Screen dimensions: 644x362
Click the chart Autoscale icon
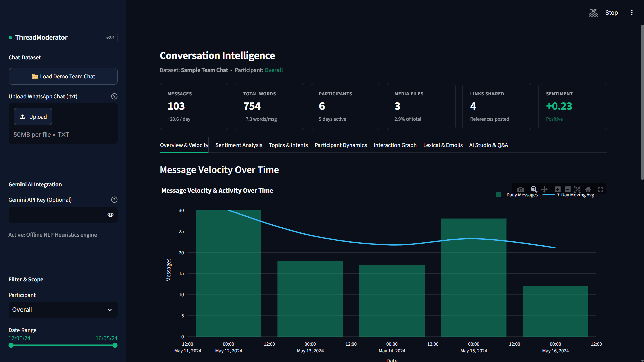[577, 189]
